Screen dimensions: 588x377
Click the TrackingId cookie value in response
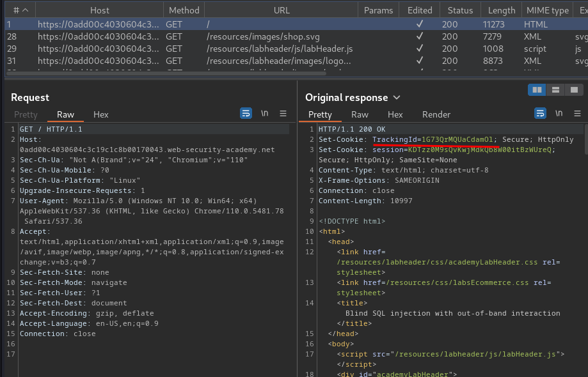(x=457, y=139)
